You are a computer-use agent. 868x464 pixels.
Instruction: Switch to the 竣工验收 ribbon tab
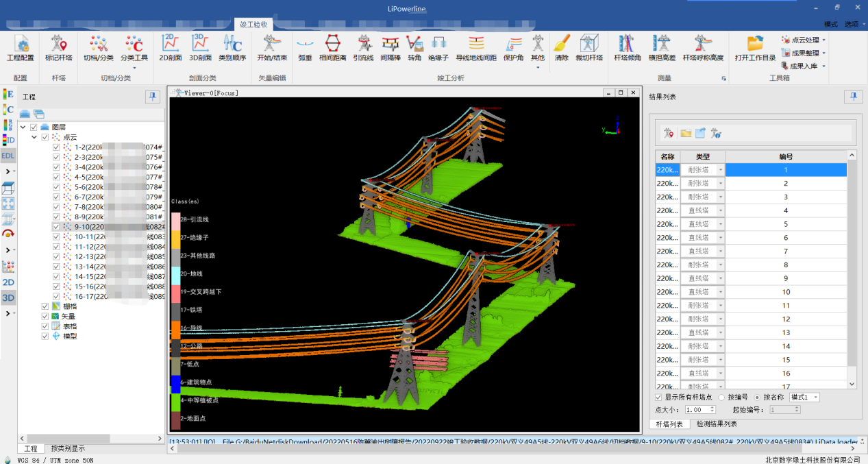click(x=253, y=24)
